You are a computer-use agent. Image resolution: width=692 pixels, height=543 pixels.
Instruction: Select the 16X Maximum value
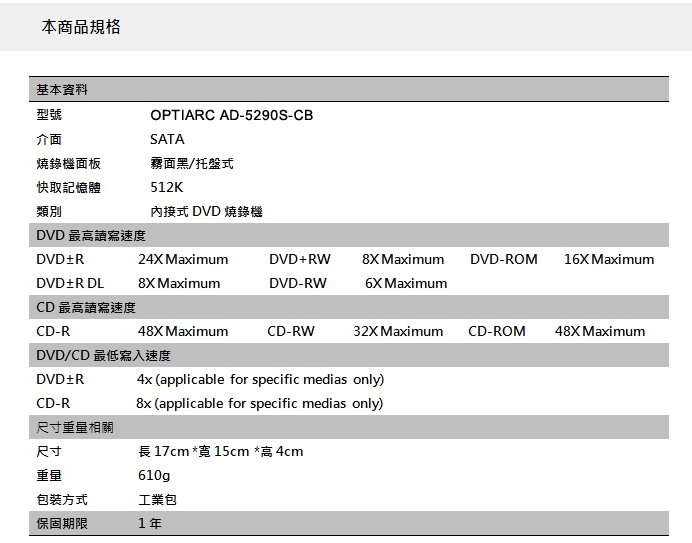pos(609,259)
